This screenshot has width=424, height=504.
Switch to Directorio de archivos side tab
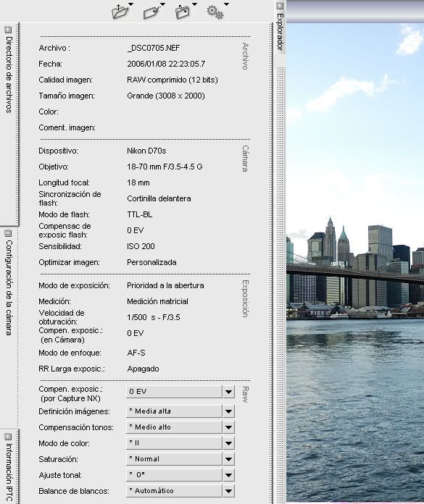[x=9, y=75]
